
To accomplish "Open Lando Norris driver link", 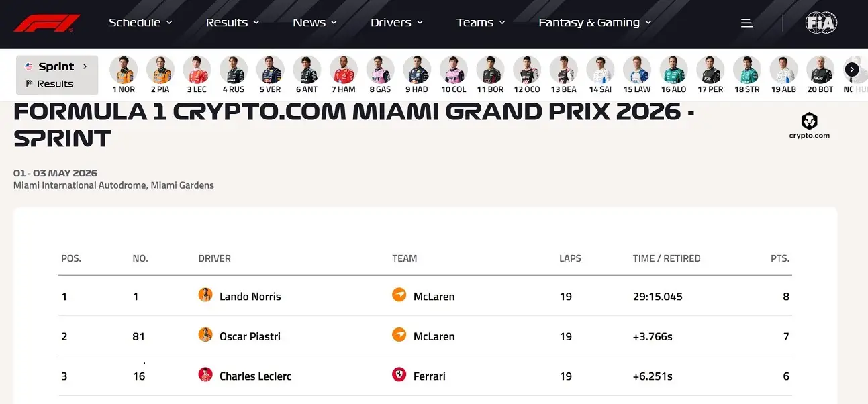I will click(250, 297).
